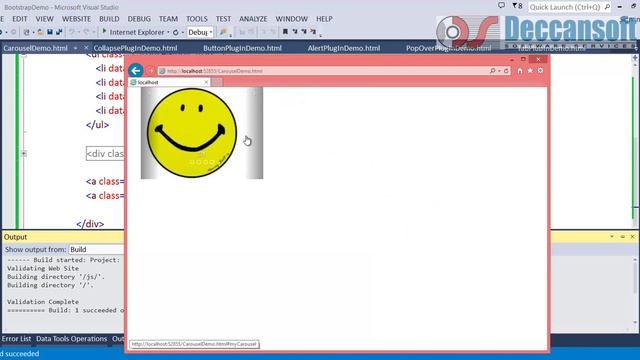Click the notifications flag icon
640x360 pixels.
pyautogui.click(x=517, y=6)
